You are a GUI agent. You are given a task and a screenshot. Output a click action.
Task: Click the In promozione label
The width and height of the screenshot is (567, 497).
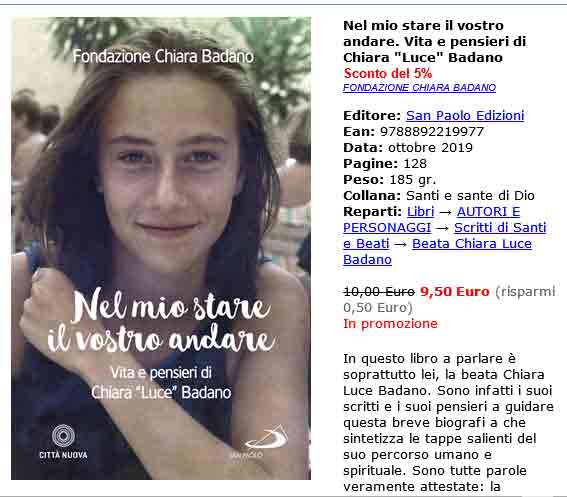(x=391, y=323)
